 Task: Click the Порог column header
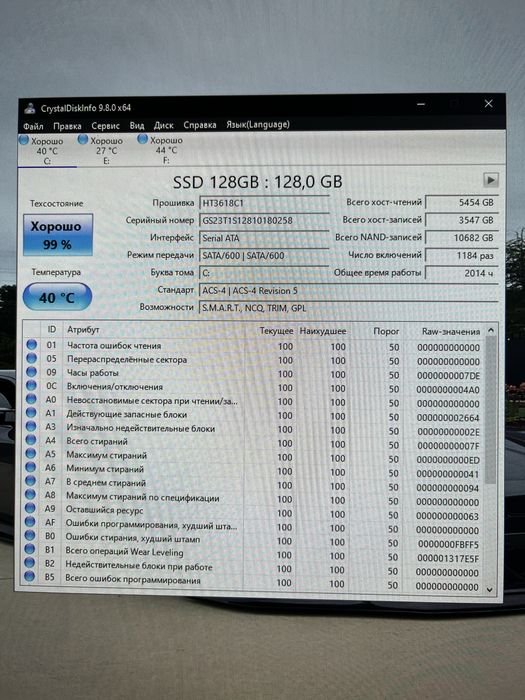click(x=386, y=331)
